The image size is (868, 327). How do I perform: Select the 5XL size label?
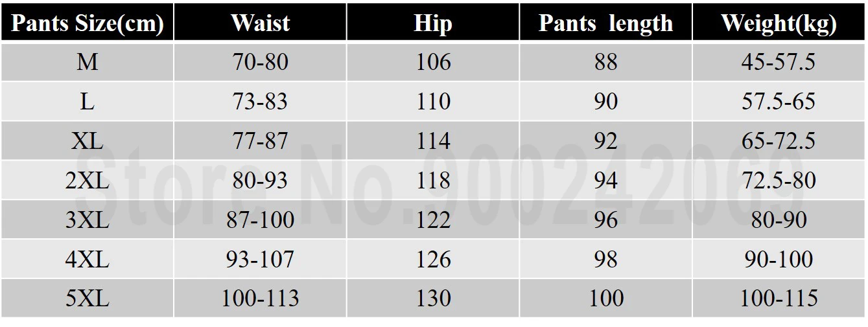pyautogui.click(x=87, y=299)
